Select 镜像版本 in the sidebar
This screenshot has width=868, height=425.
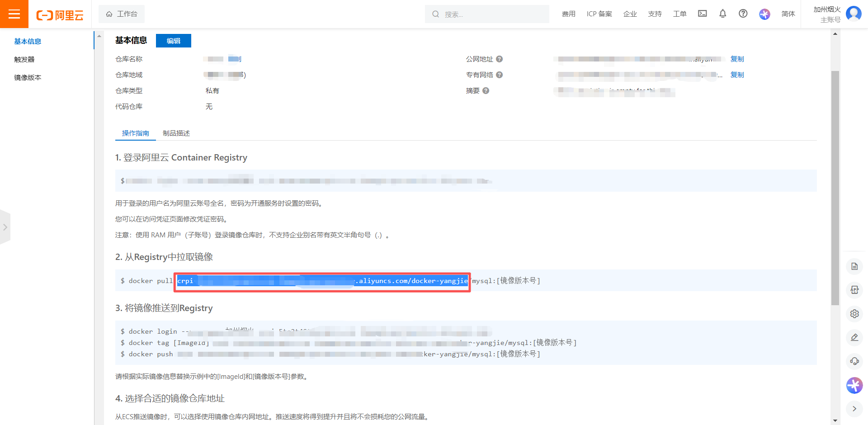click(28, 77)
